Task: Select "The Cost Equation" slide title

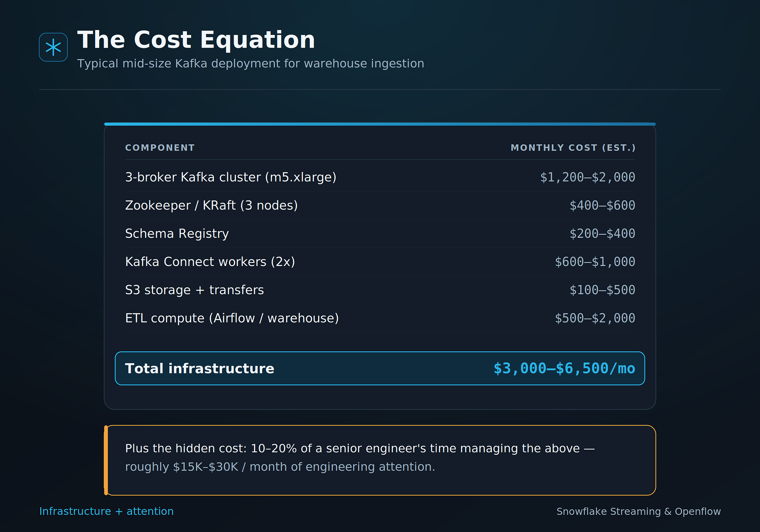Action: pos(196,40)
